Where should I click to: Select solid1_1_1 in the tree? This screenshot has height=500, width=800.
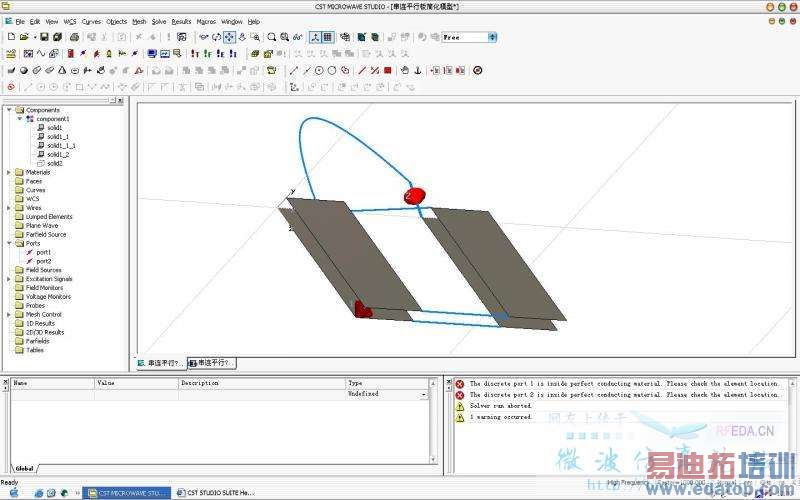61,146
